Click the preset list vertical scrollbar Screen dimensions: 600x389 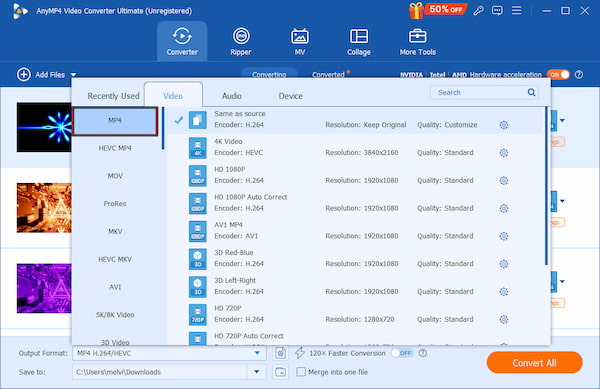coord(546,186)
